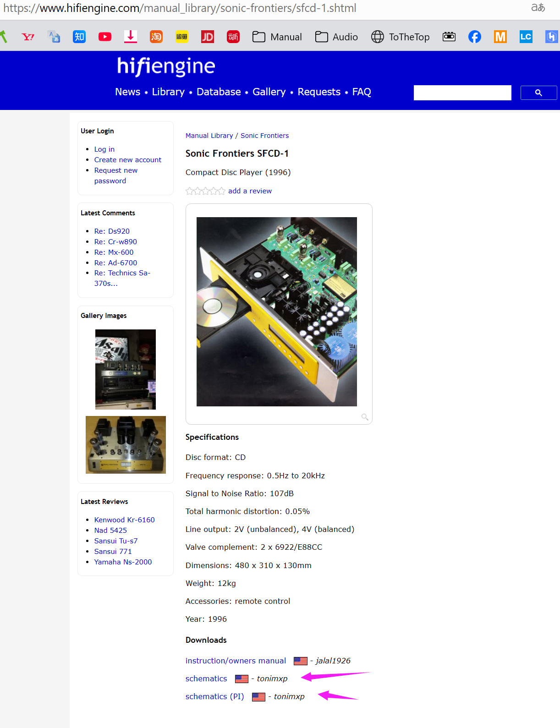Open the Requests menu item
The height and width of the screenshot is (728, 560).
(319, 92)
